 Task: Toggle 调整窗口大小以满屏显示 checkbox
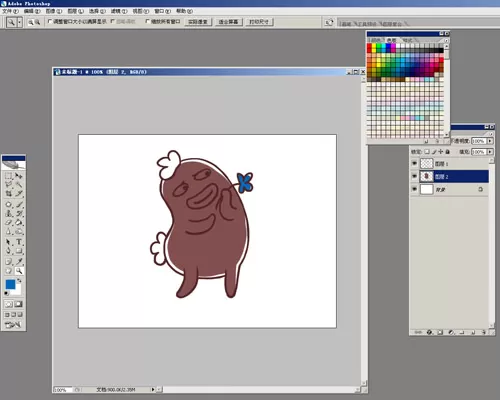(50, 21)
